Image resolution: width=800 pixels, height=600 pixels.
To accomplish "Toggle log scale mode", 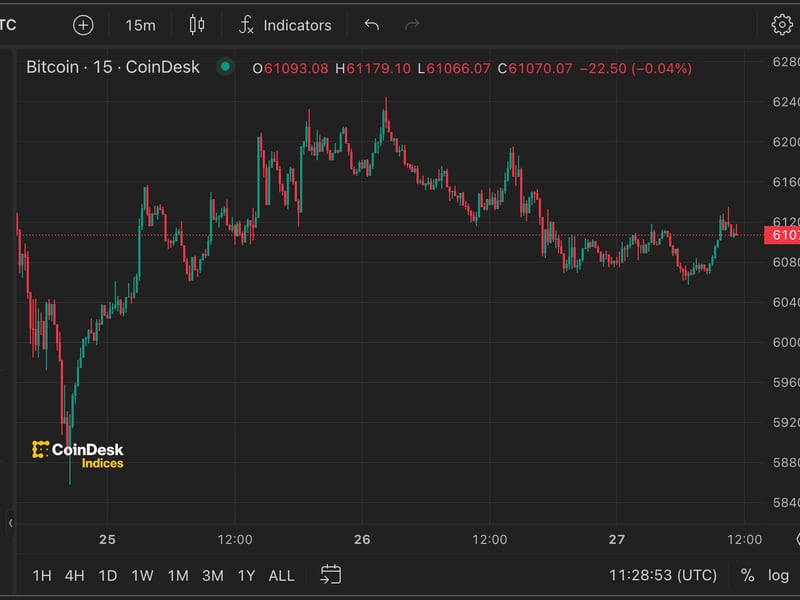I will pyautogui.click(x=778, y=575).
